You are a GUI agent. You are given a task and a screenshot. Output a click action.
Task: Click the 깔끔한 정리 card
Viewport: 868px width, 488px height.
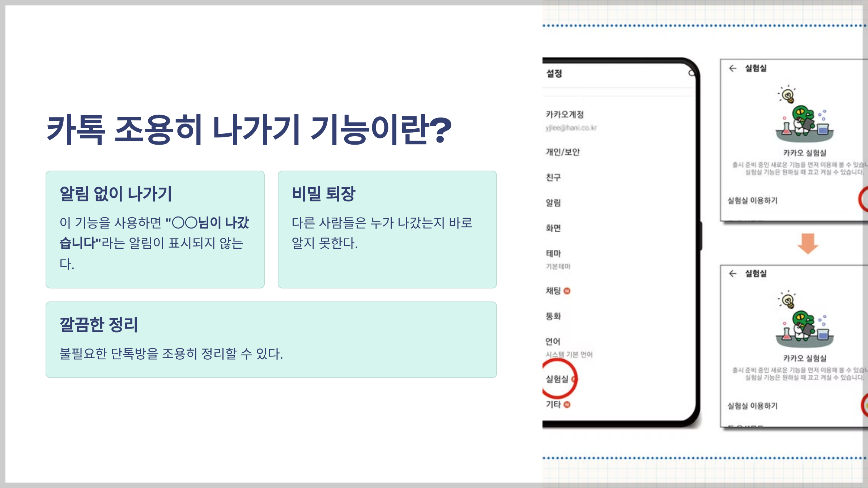271,339
